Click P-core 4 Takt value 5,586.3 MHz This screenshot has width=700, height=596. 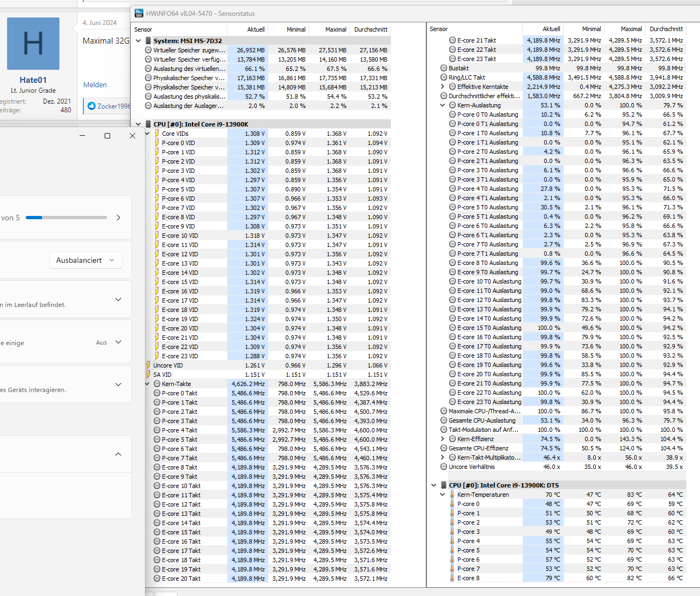click(248, 430)
